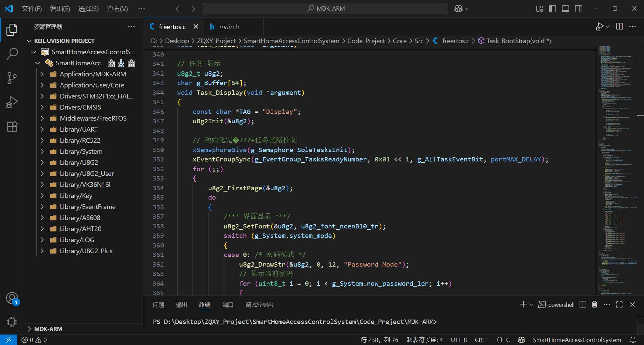644x345 pixels.
Task: Open the Extensions view
Action: tap(12, 126)
